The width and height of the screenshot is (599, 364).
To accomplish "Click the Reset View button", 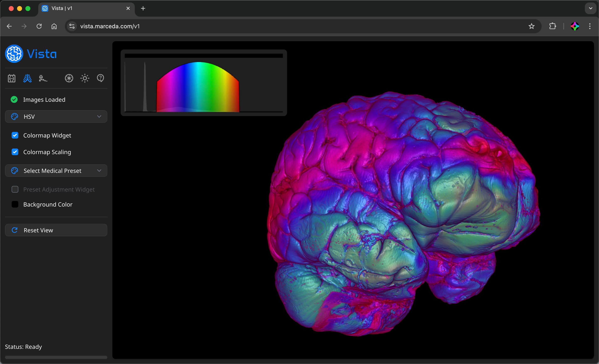I will click(x=56, y=230).
